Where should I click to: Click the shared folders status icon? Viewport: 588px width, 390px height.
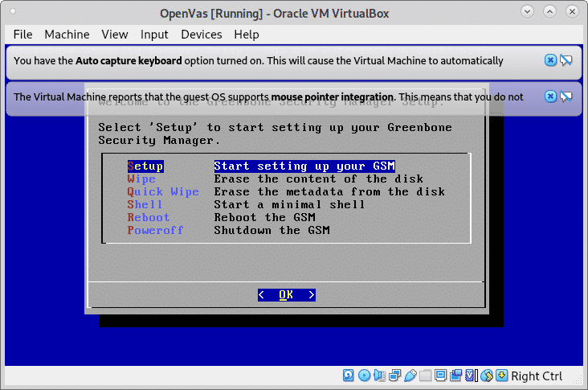click(425, 376)
